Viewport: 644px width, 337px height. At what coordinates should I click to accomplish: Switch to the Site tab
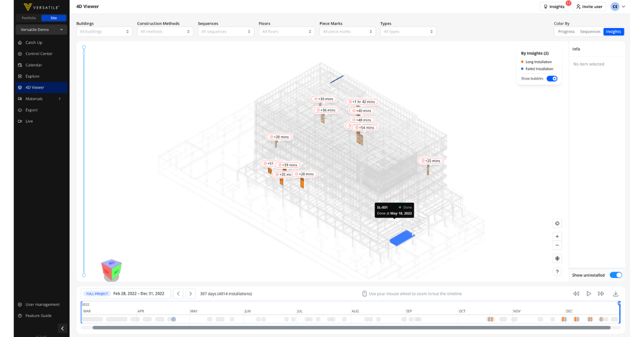point(54,18)
